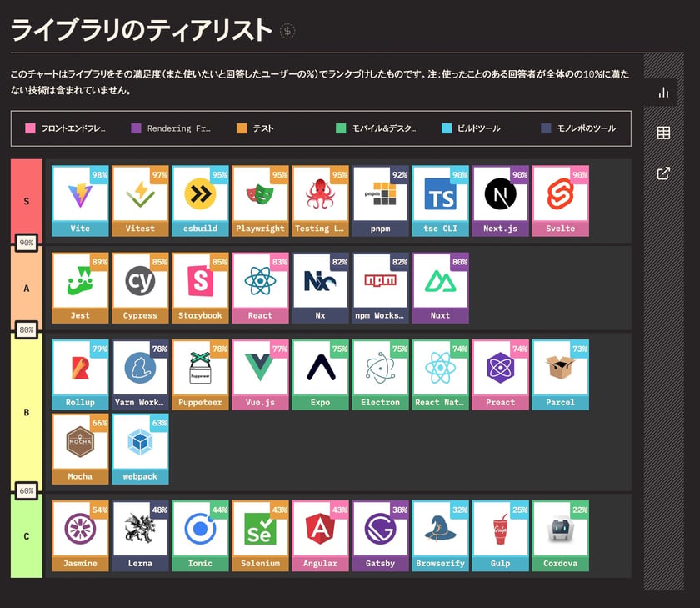Select the ビルドツール legend label
This screenshot has width=700, height=608.
(x=479, y=128)
